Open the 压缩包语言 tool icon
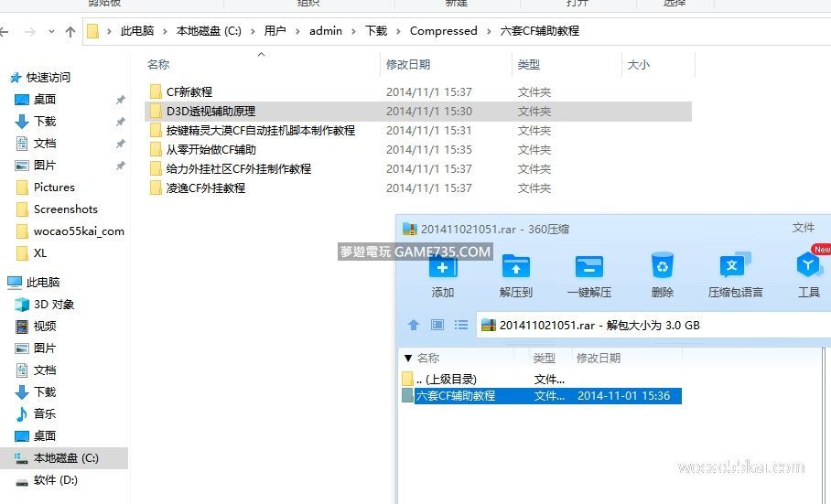The width and height of the screenshot is (831, 504). (735, 265)
